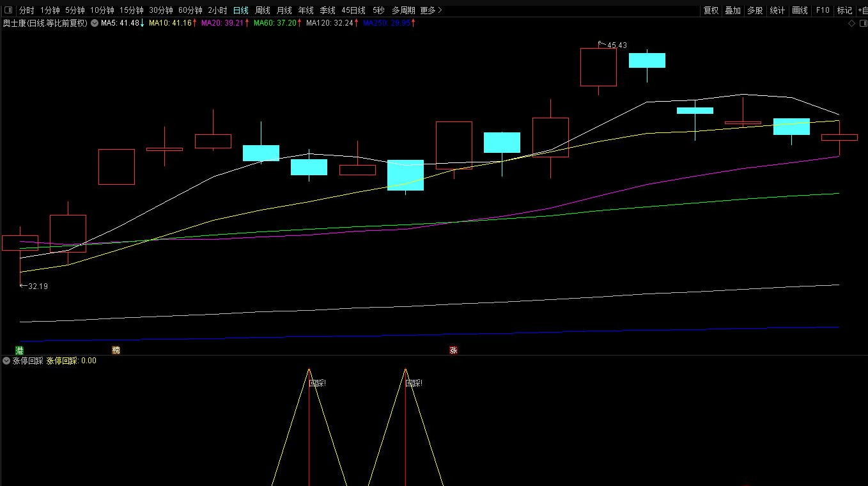Viewport: 868px width, 486px height.
Task: Click the orange 榜 marker icon
Action: pos(116,350)
